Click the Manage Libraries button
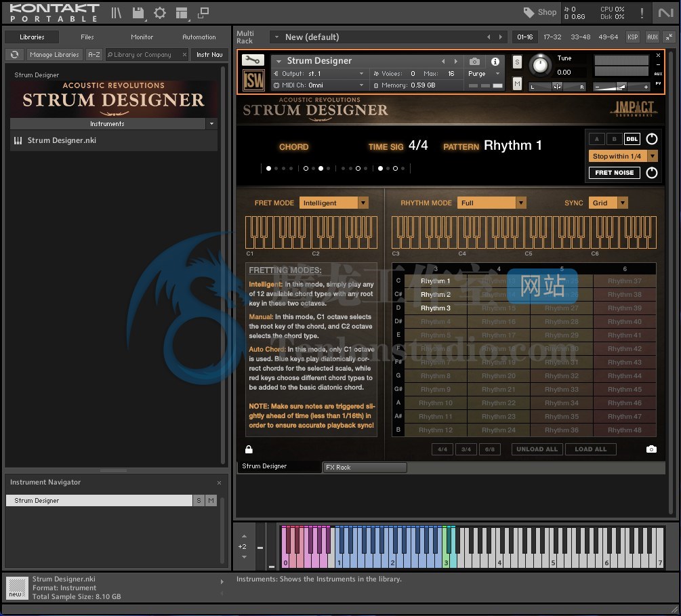 (x=54, y=55)
